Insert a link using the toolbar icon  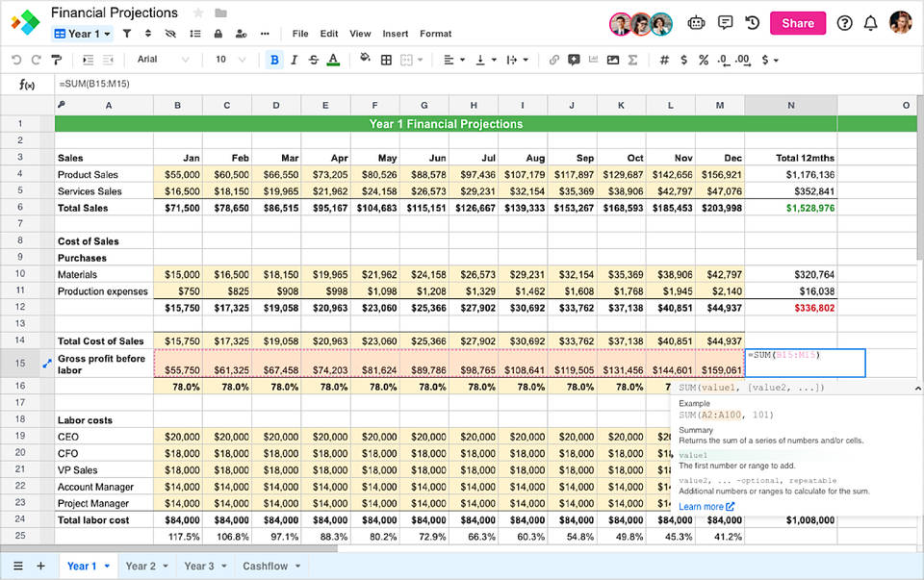tap(552, 60)
